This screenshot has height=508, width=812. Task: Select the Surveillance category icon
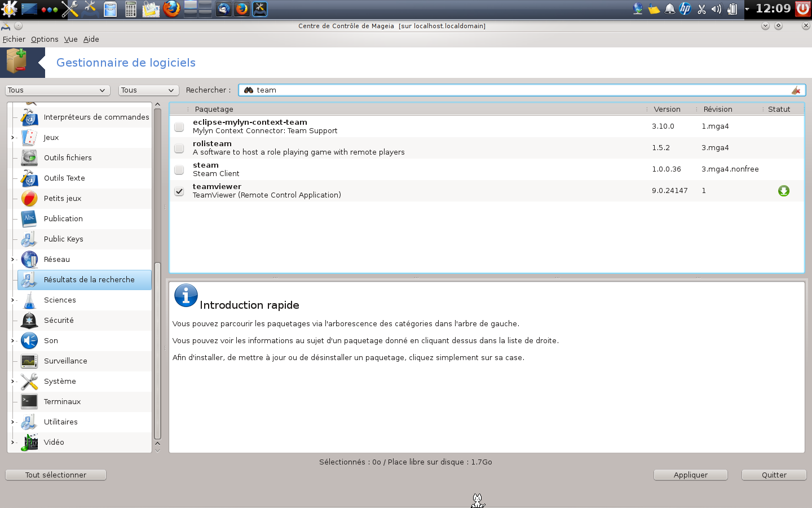click(29, 361)
